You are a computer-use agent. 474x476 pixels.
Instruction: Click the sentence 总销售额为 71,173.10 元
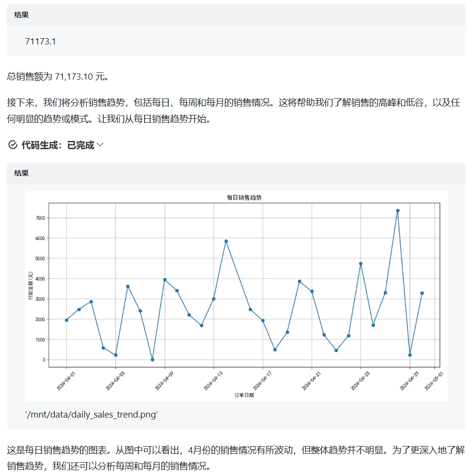(x=57, y=76)
